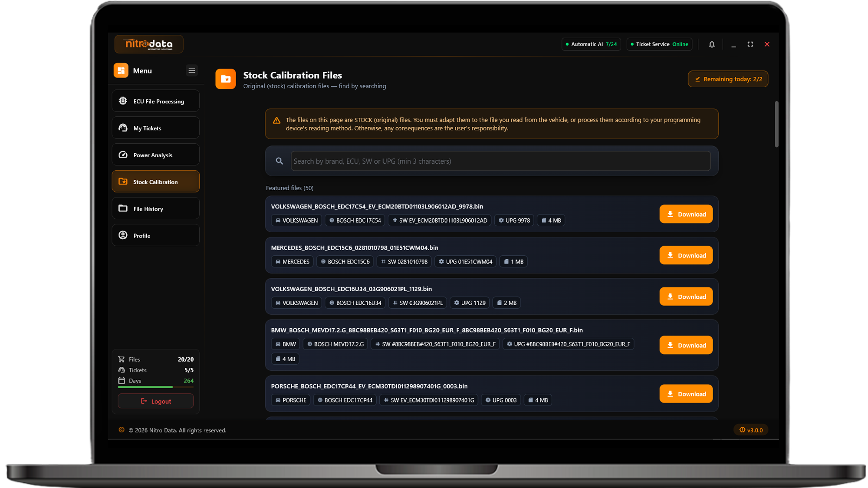Click the Automatic AI 7/24 status badge
The width and height of the screenshot is (868, 488).
(591, 44)
